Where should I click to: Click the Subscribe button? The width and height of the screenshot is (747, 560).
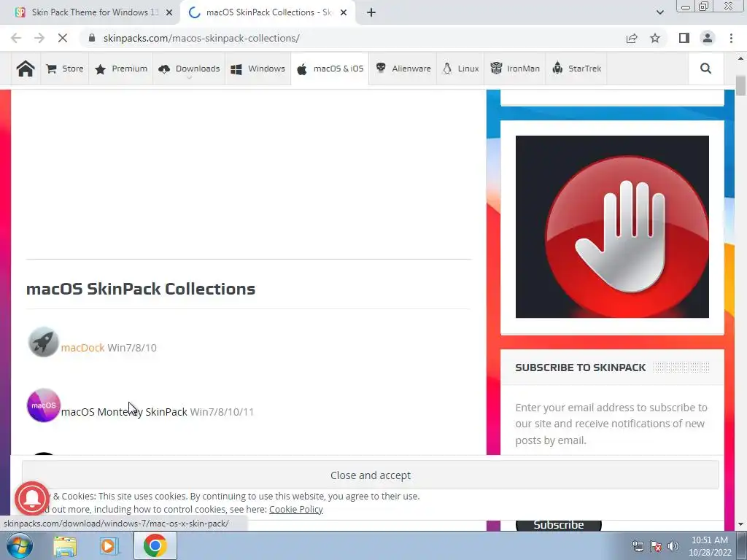click(x=558, y=525)
